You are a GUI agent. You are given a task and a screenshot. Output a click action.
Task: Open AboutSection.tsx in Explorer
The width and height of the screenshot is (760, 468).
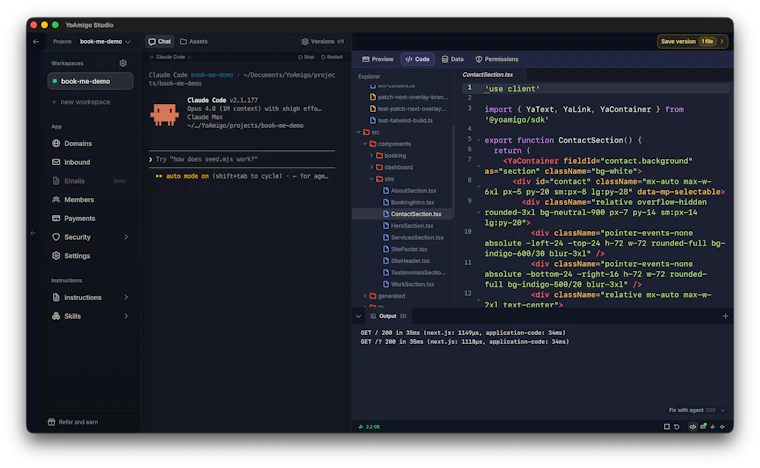pos(413,190)
